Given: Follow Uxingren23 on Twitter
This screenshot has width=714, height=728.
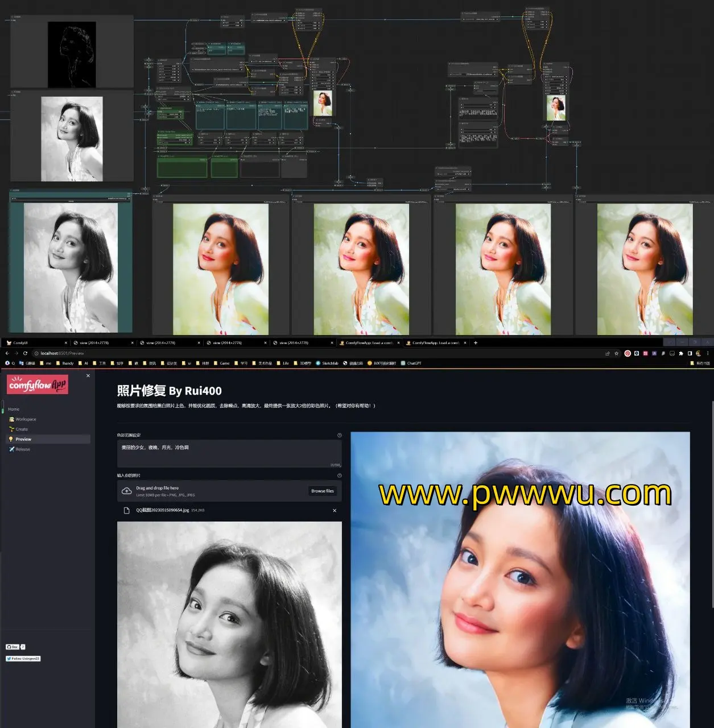Looking at the screenshot, I should coord(23,659).
